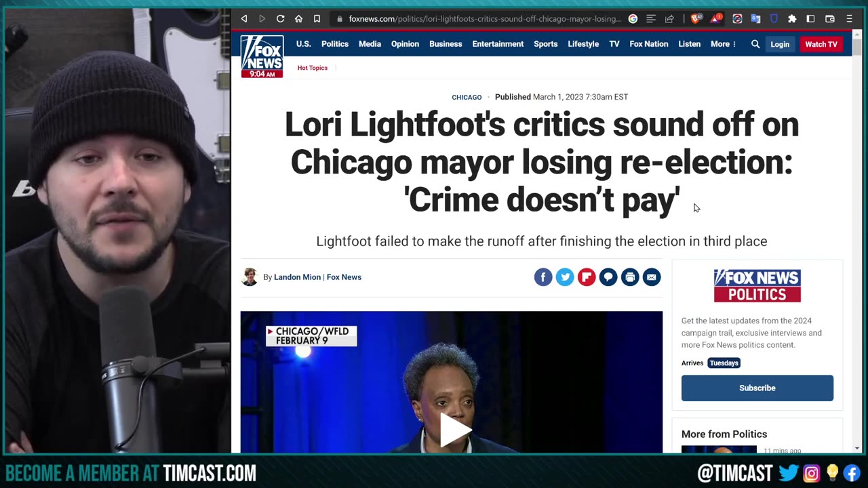868x488 pixels.
Task: Reload the Fox News page
Action: coord(280,19)
